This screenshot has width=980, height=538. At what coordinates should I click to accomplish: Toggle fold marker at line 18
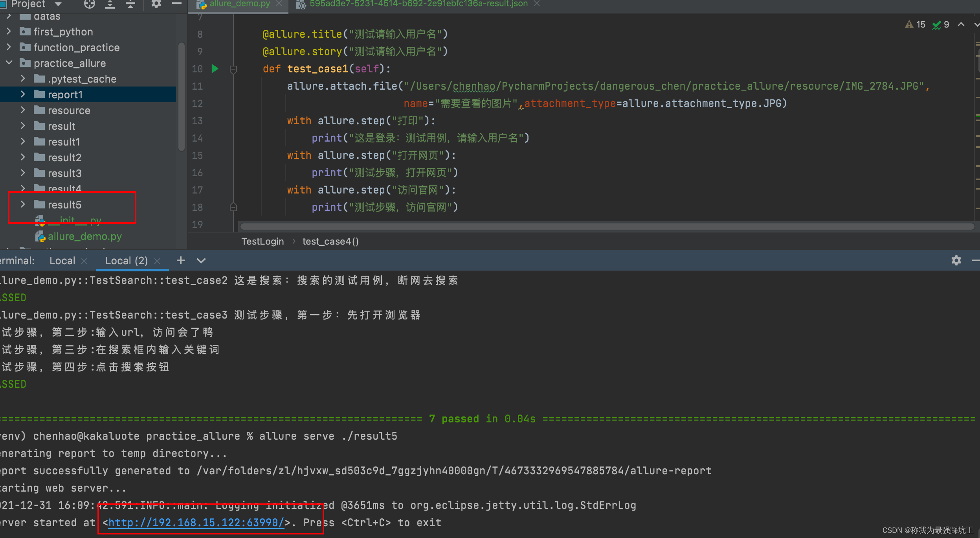click(x=233, y=207)
